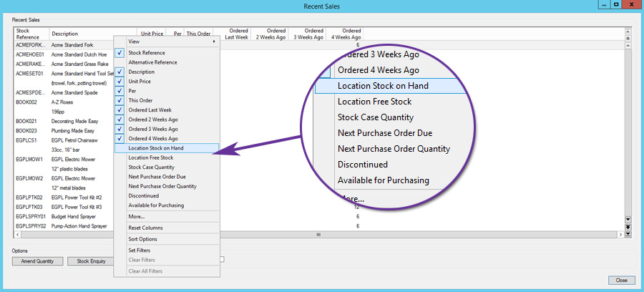Select the EGPLCS1 stock reference cell
The width and height of the screenshot is (644, 292).
26,140
